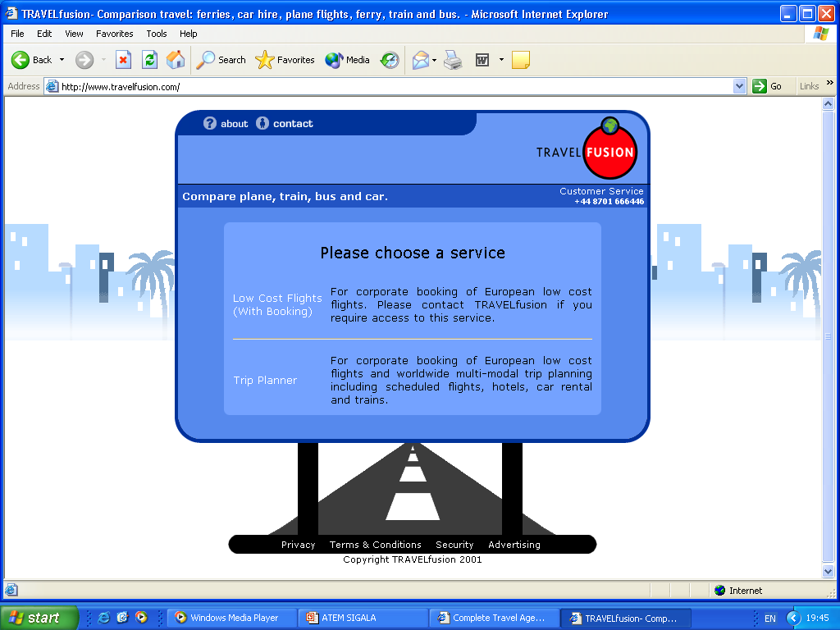Click the Mail envelope icon
This screenshot has width=840, height=630.
pos(421,60)
